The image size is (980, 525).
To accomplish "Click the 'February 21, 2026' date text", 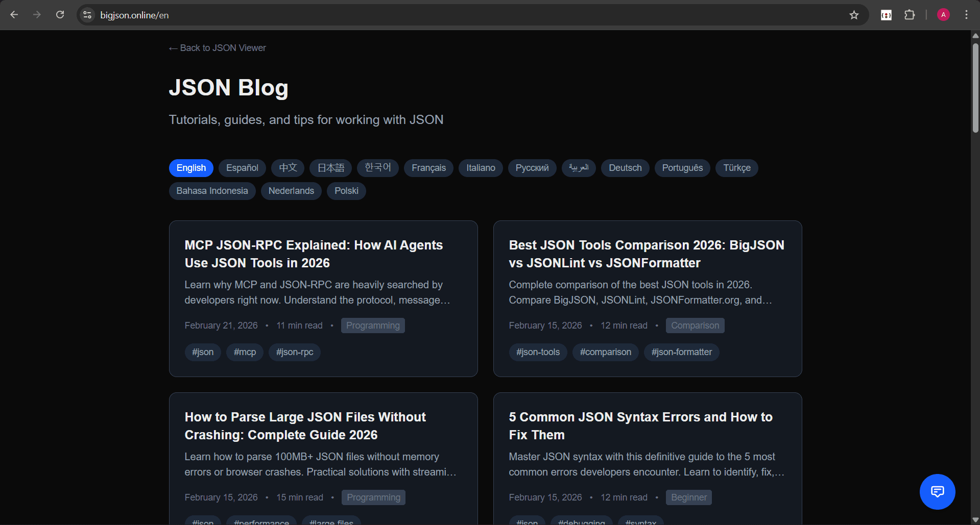I will tap(221, 326).
